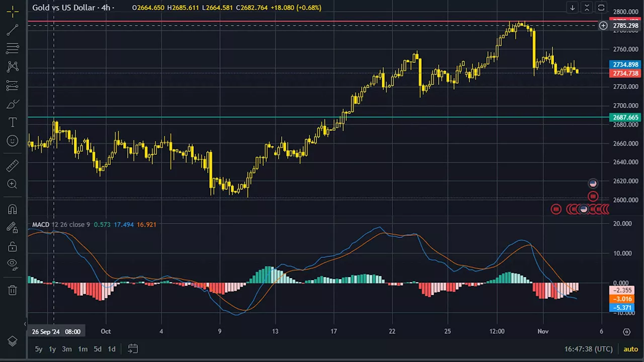This screenshot has height=362, width=644.
Task: Click the blue price label 2734.898
Action: tap(625, 64)
